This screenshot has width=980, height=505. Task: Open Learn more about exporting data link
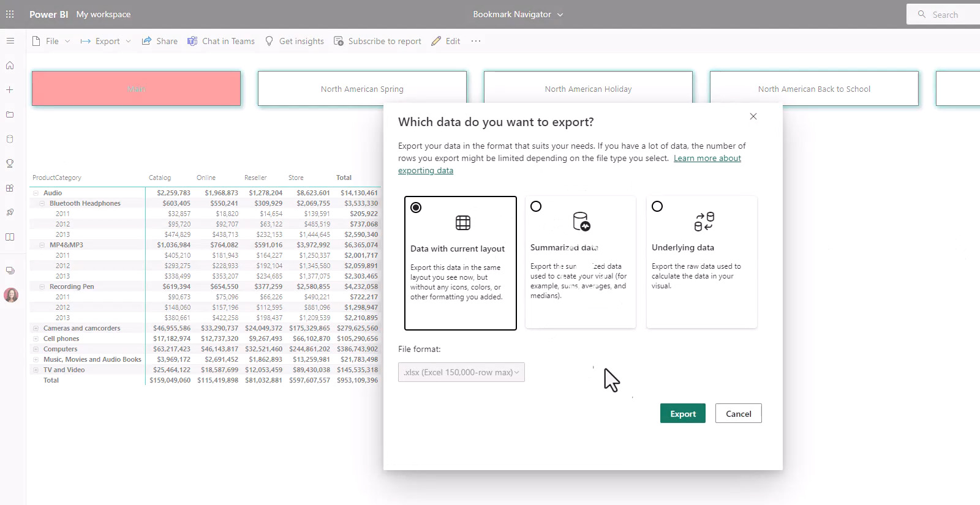pyautogui.click(x=707, y=158)
